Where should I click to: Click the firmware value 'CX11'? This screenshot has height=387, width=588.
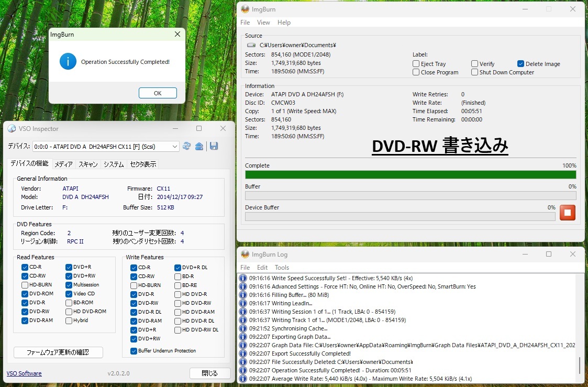tap(163, 189)
